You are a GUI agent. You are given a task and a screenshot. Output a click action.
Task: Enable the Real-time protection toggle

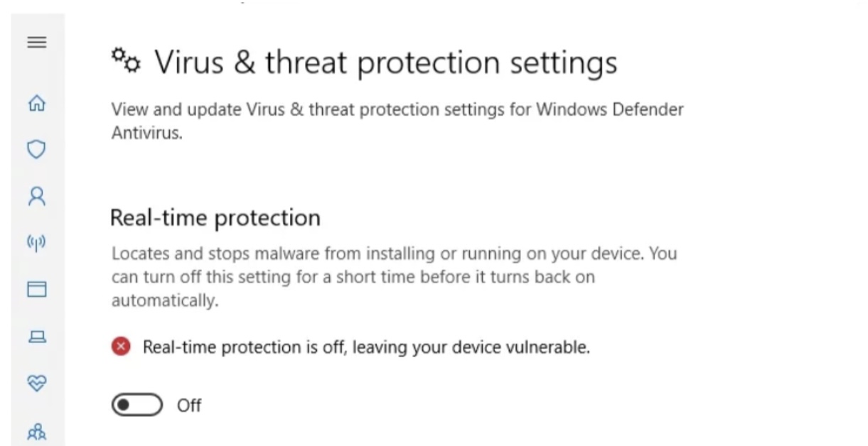coord(138,405)
